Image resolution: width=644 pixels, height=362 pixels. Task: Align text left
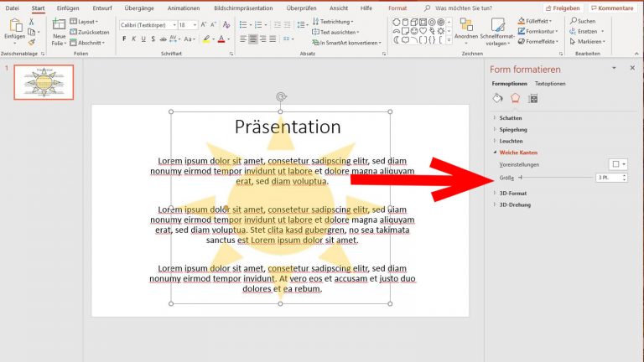tap(243, 39)
